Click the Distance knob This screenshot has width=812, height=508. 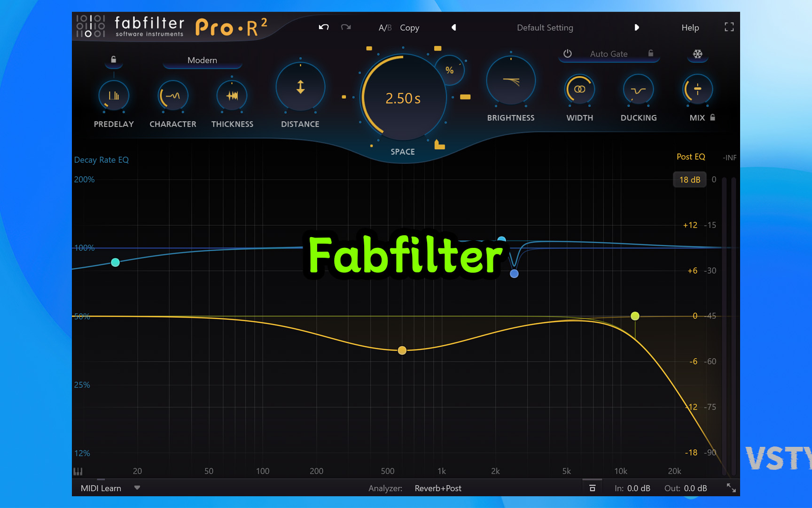tap(300, 87)
